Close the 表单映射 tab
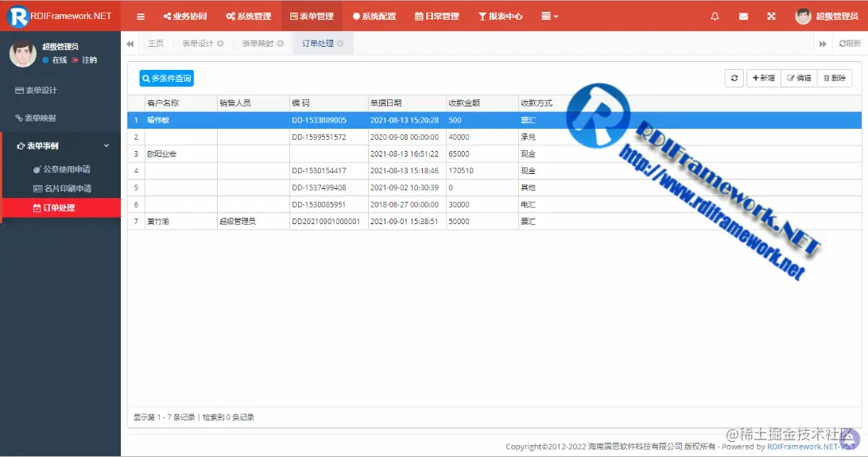 click(x=281, y=43)
